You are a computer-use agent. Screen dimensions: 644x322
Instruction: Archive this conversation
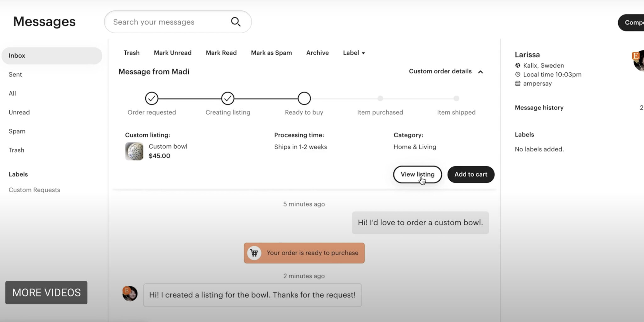[317, 53]
